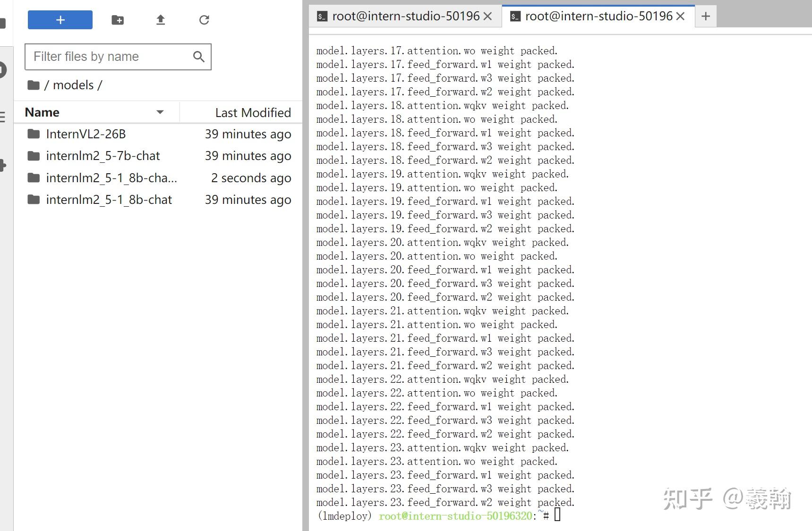The image size is (812, 531).
Task: Sort files by Last Modified
Action: pyautogui.click(x=253, y=113)
